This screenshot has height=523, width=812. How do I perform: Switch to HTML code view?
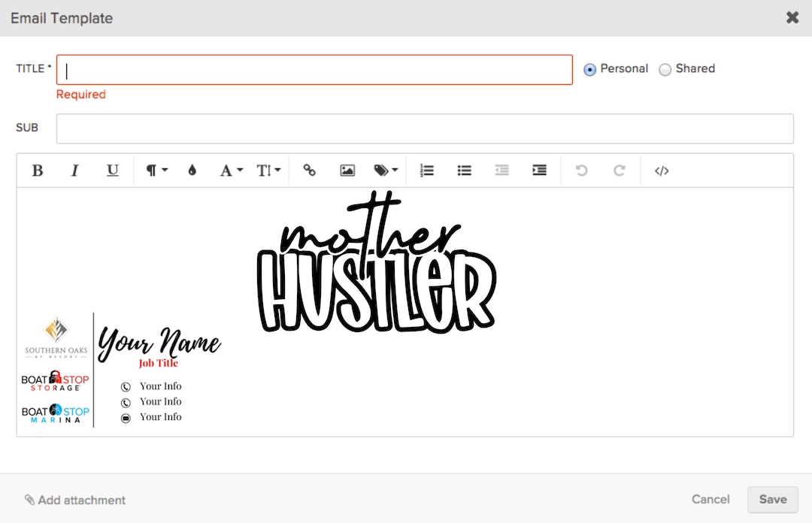pos(661,171)
